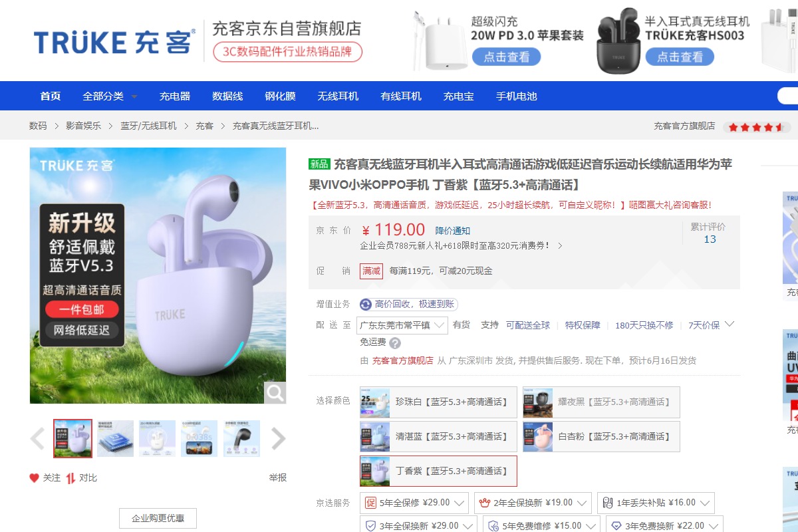This screenshot has height=532, width=798.
Task: Select second thumbnail showing chip
Action: [115, 438]
